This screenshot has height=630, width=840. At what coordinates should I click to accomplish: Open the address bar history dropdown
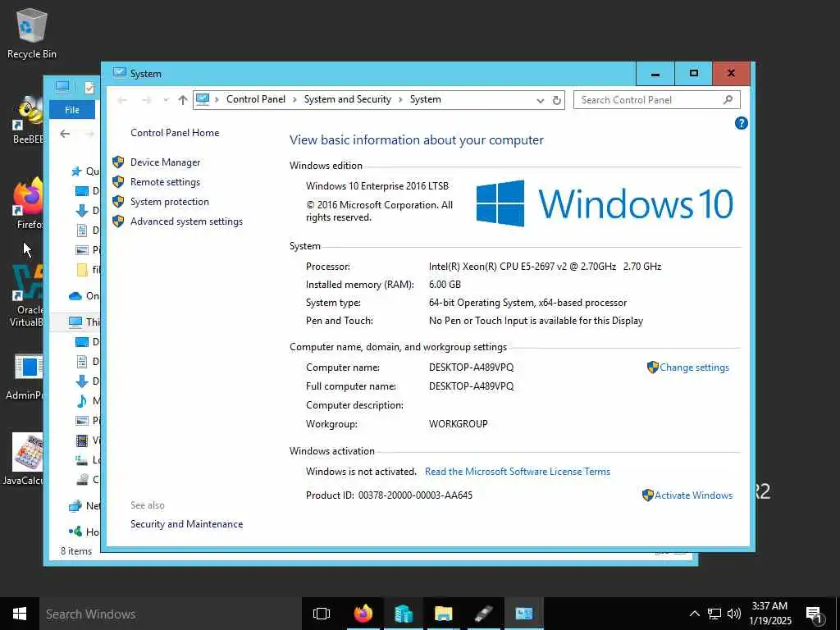tap(541, 100)
